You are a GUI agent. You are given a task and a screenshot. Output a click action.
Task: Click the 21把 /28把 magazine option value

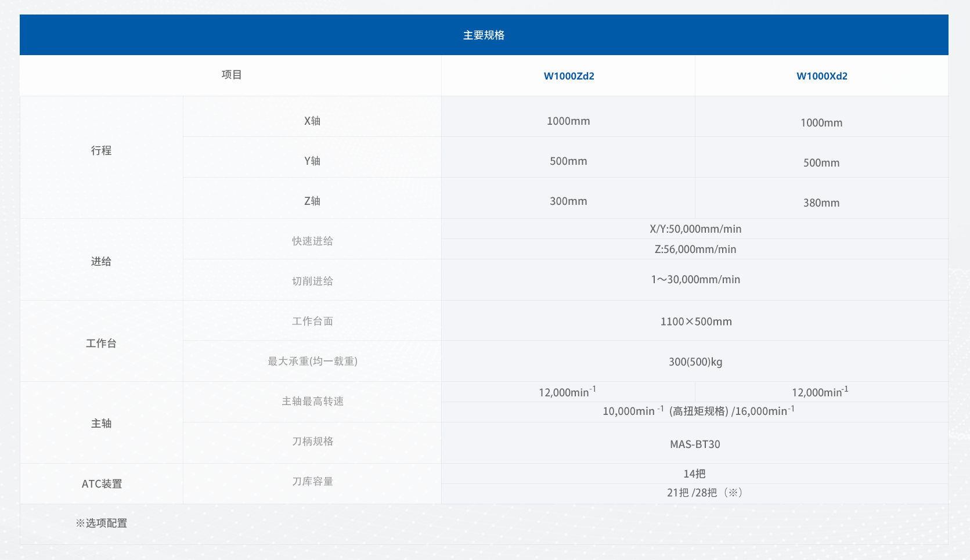(704, 493)
